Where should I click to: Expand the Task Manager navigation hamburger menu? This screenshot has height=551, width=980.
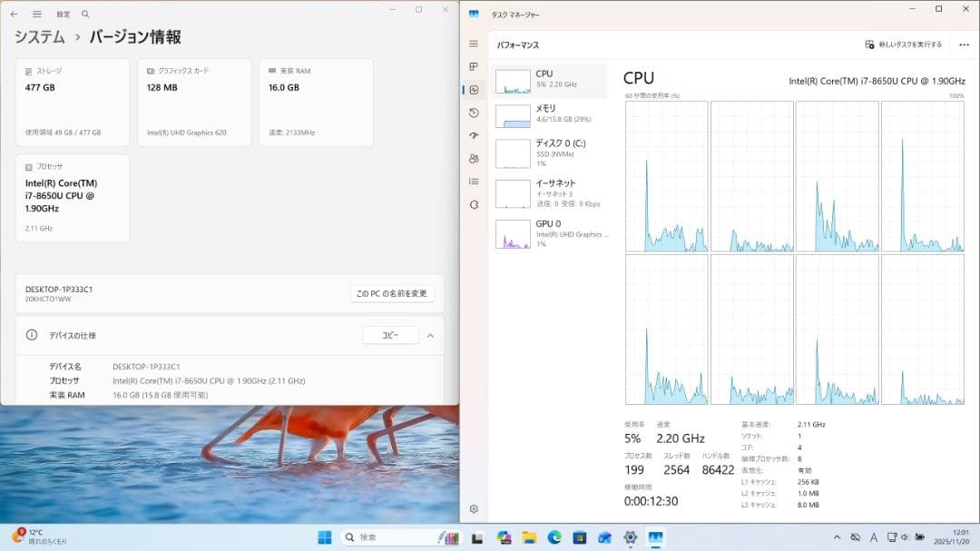click(473, 43)
